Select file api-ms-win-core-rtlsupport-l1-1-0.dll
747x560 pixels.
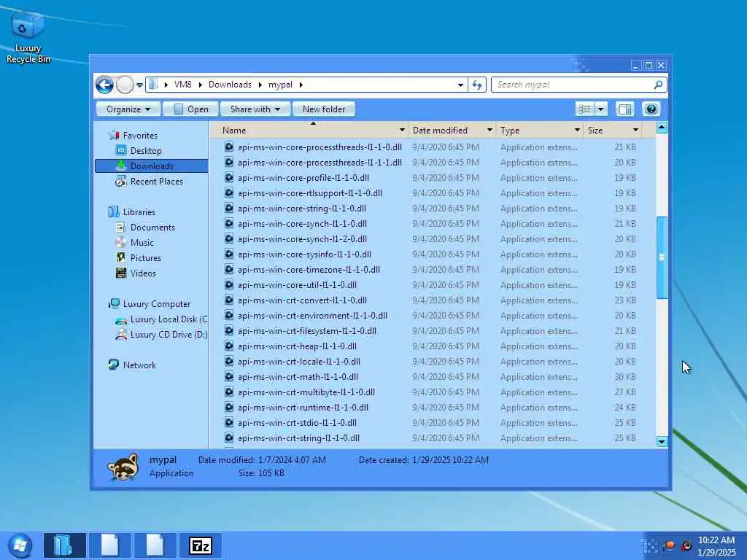coord(309,192)
